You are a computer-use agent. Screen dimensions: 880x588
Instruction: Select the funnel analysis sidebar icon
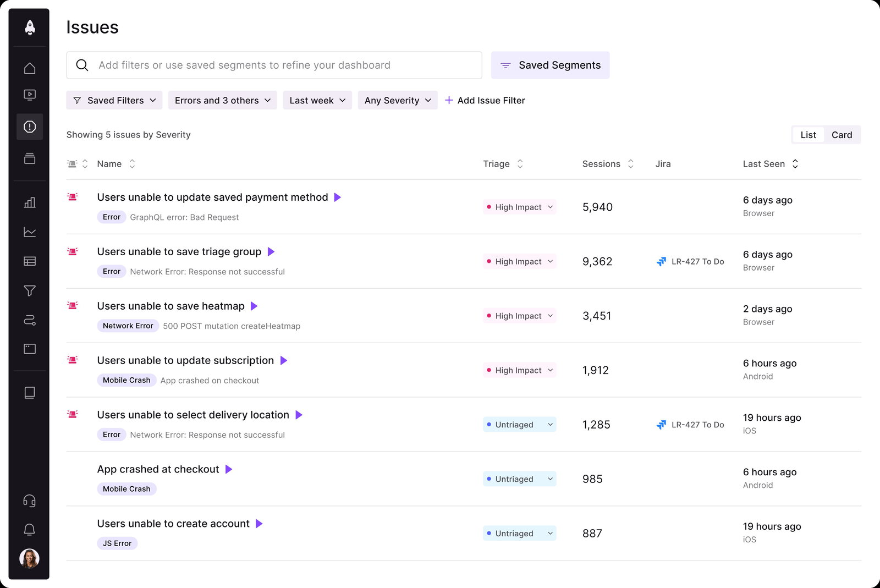tap(30, 290)
